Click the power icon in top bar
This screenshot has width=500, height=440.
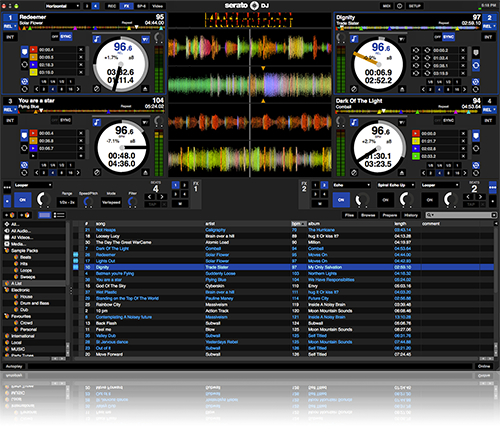399,6
